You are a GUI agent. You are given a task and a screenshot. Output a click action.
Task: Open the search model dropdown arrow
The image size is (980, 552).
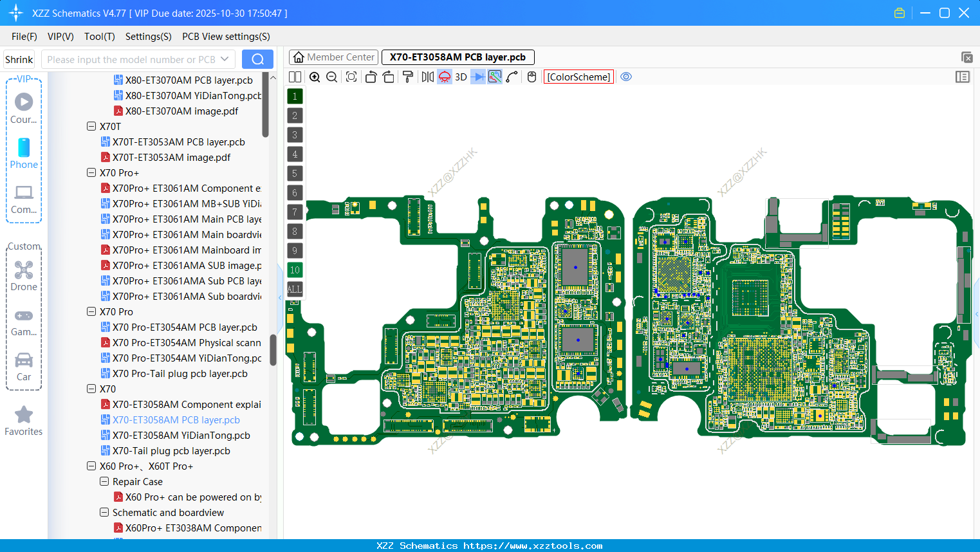pyautogui.click(x=225, y=59)
